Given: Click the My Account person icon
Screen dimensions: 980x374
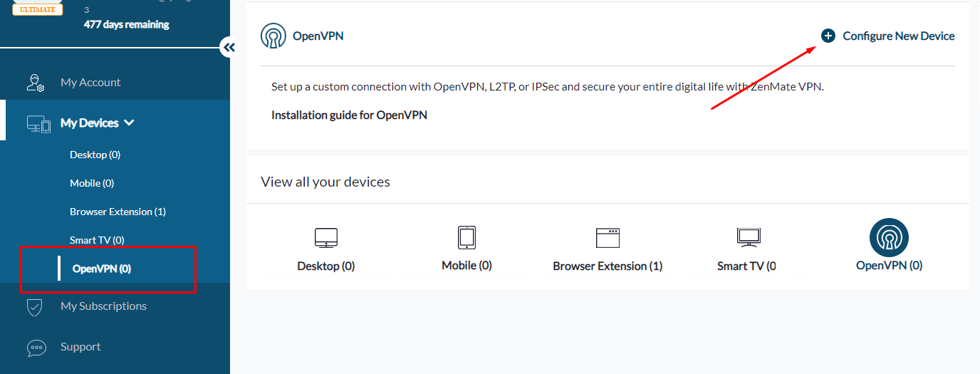Looking at the screenshot, I should 36,83.
